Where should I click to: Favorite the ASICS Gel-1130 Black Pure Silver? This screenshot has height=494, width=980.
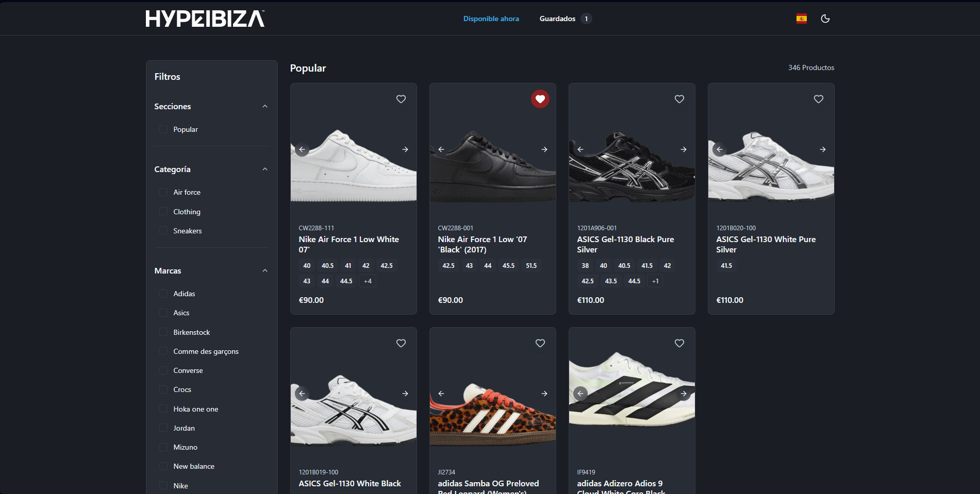[679, 99]
